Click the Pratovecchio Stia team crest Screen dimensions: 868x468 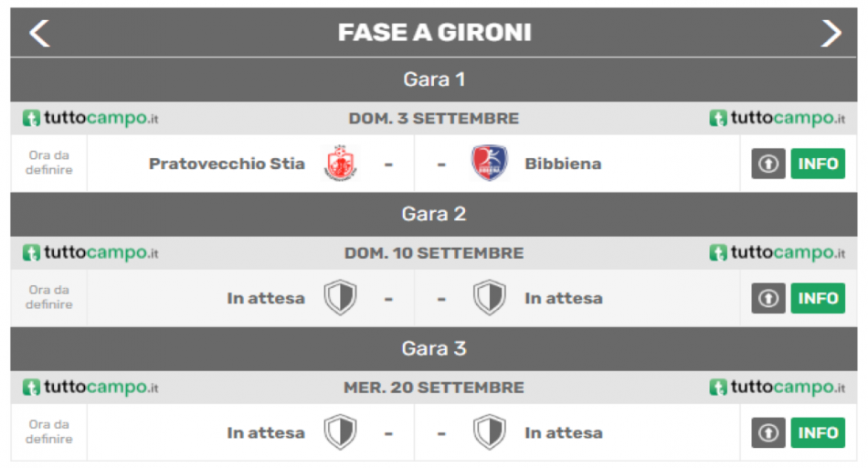tap(340, 164)
